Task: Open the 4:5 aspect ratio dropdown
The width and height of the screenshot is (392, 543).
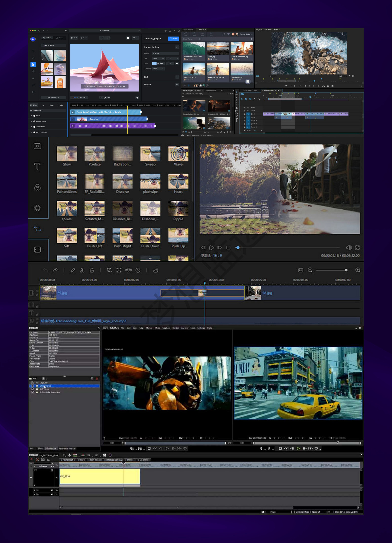Action: point(105,38)
